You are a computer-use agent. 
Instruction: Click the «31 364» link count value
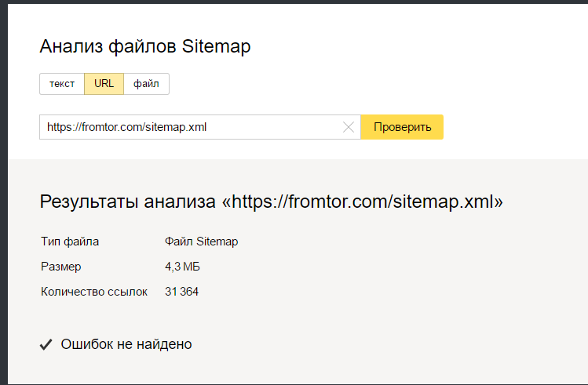(181, 292)
